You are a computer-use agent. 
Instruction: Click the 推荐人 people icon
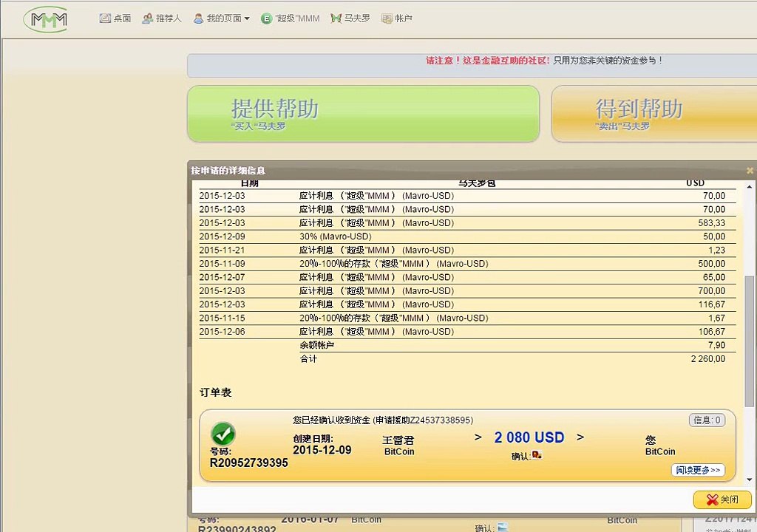147,18
